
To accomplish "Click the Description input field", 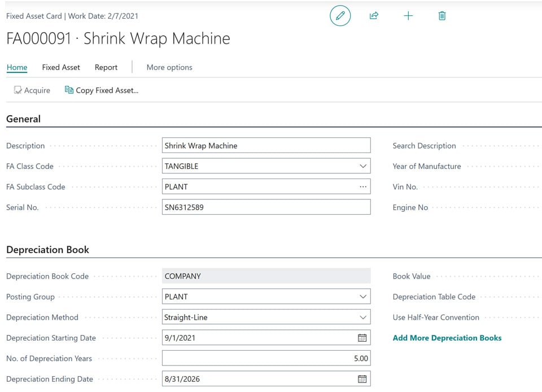I will (x=266, y=146).
